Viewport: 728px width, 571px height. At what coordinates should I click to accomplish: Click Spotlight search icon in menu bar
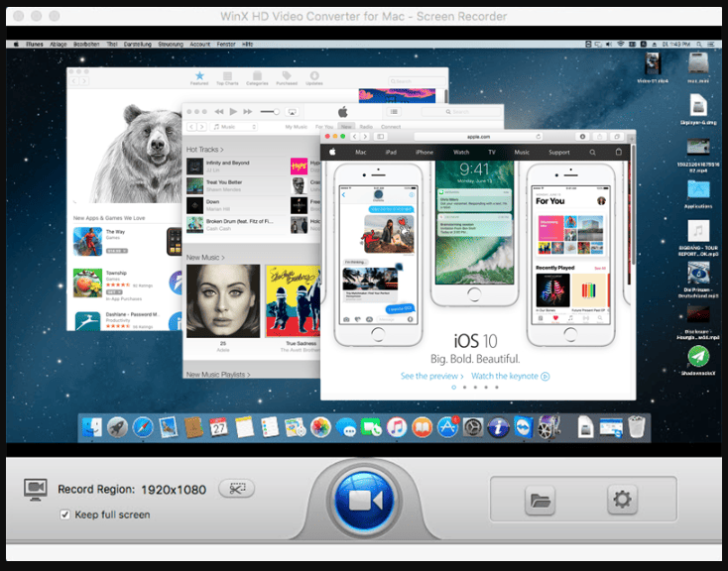click(699, 44)
